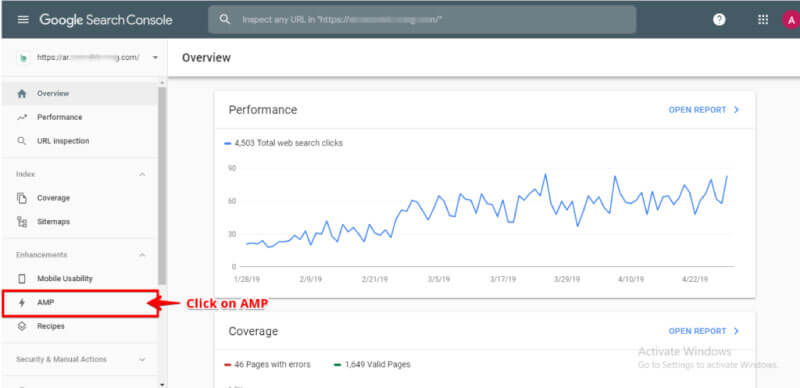Open Sitemaps in sidebar
Screen dimensions: 800x388
tap(80, 222)
